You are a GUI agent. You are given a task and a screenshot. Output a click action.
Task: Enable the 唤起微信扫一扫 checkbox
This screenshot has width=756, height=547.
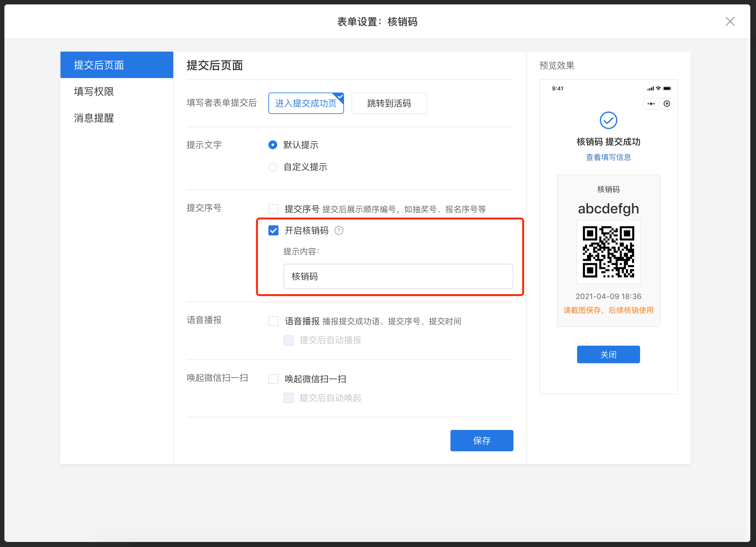click(x=273, y=379)
